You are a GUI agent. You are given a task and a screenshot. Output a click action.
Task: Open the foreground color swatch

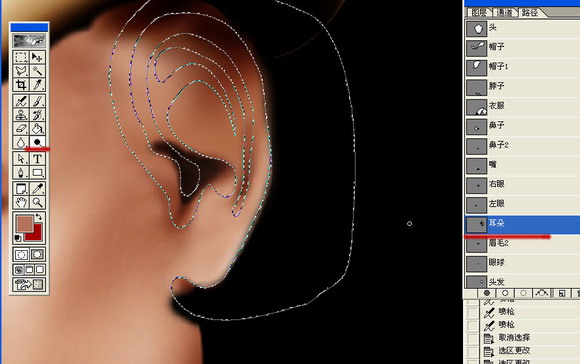point(25,224)
